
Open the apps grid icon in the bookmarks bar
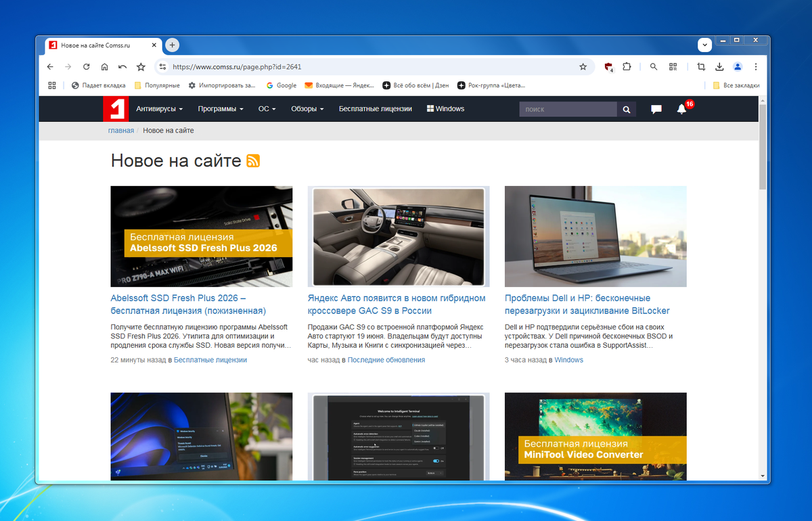point(52,86)
